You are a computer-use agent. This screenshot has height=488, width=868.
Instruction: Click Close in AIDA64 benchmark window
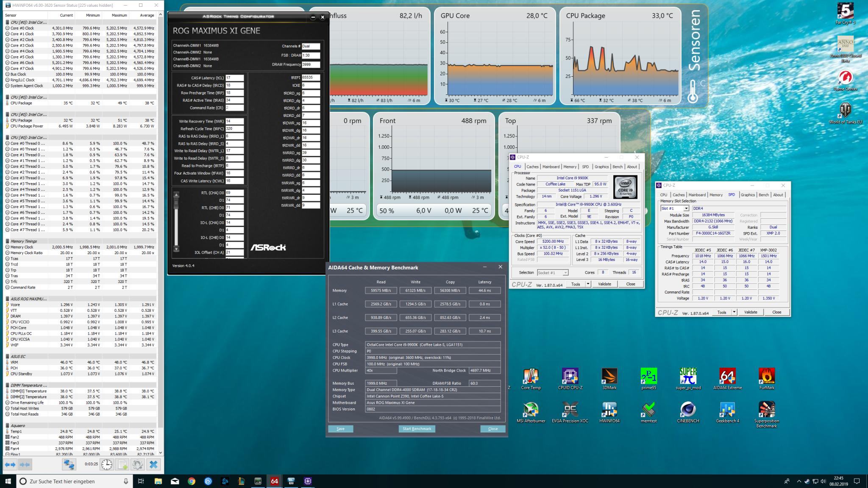(x=493, y=429)
